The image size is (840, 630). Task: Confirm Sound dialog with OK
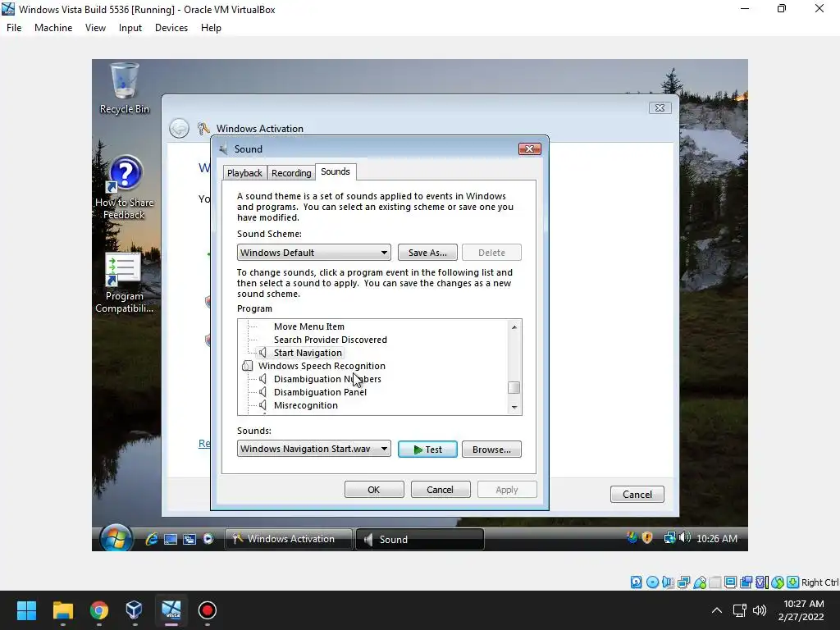[x=374, y=490]
